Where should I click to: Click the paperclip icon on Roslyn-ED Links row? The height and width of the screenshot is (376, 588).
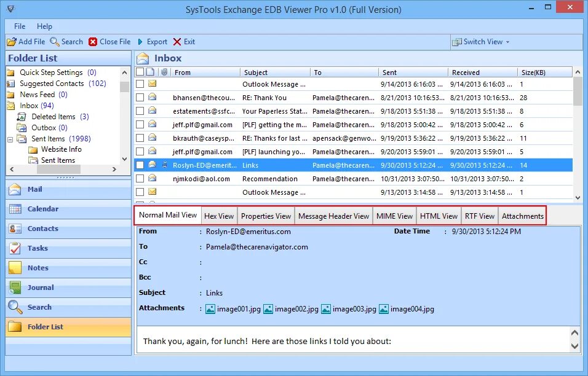(164, 165)
